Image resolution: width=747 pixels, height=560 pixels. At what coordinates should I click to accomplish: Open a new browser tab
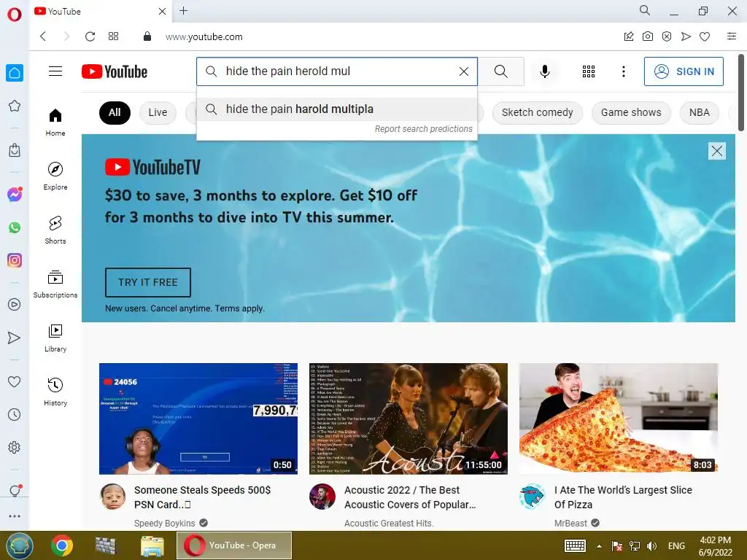183,10
